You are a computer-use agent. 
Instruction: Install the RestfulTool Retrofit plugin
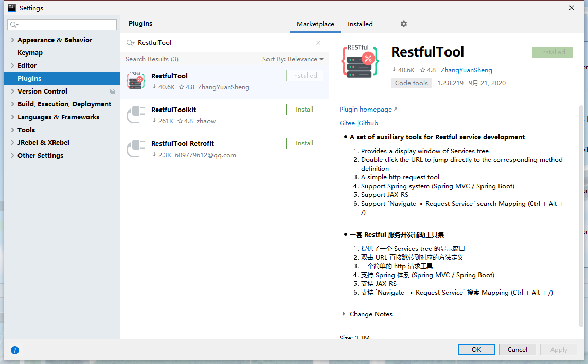coord(304,143)
